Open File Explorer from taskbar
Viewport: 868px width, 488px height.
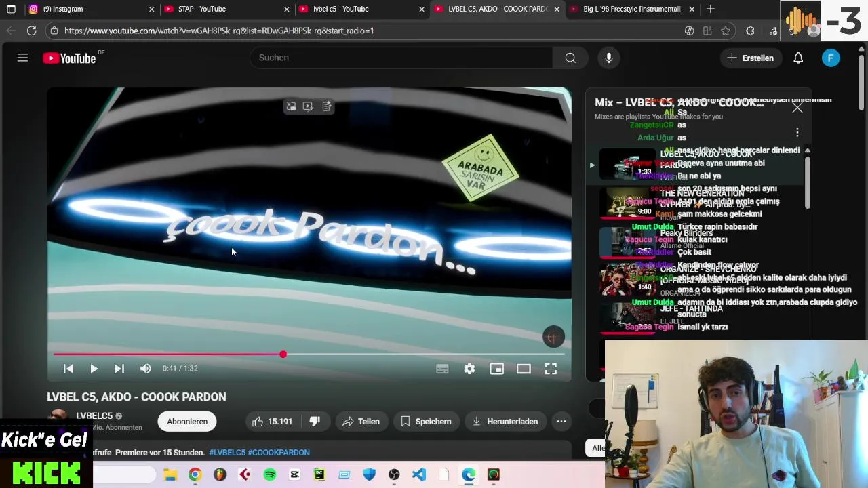(170, 474)
